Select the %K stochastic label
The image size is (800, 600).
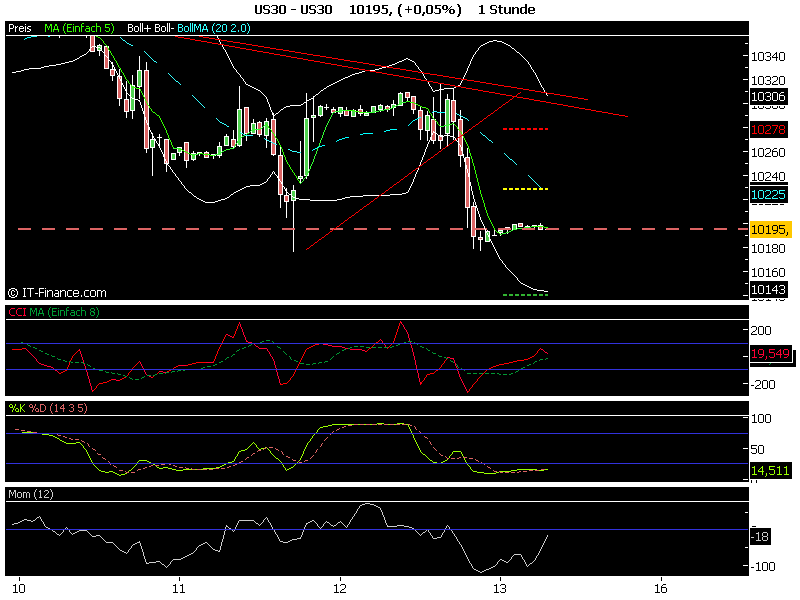(17, 408)
